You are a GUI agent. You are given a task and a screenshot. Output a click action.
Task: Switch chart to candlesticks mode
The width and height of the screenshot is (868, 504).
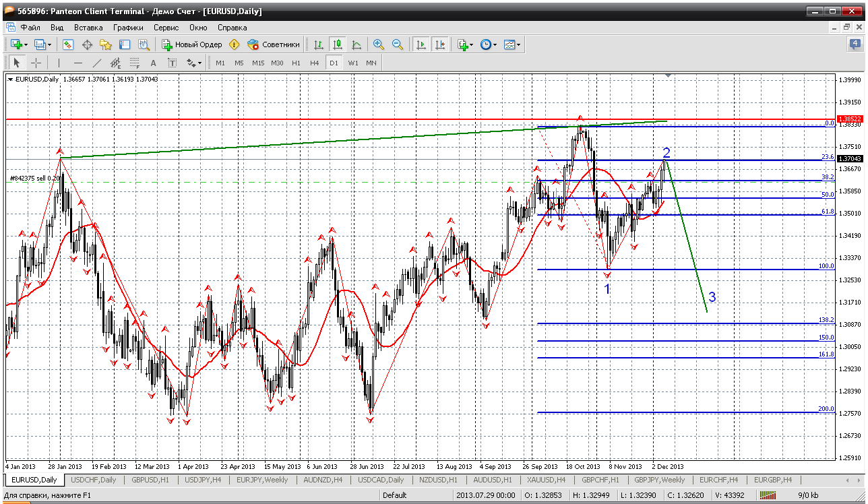click(x=338, y=44)
